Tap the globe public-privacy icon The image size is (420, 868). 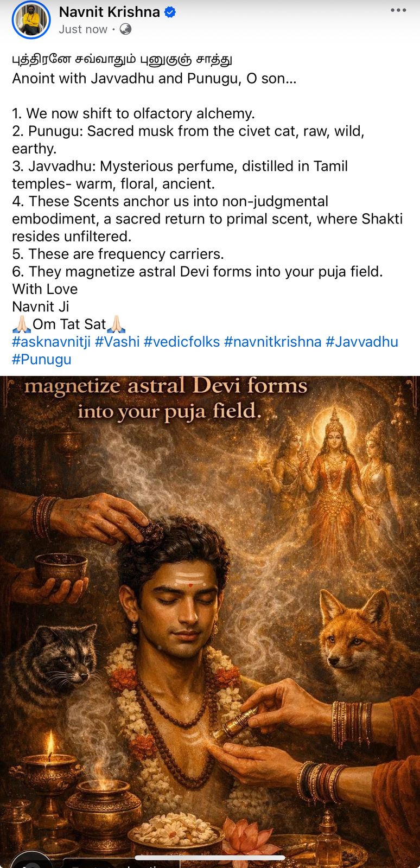pyautogui.click(x=125, y=29)
